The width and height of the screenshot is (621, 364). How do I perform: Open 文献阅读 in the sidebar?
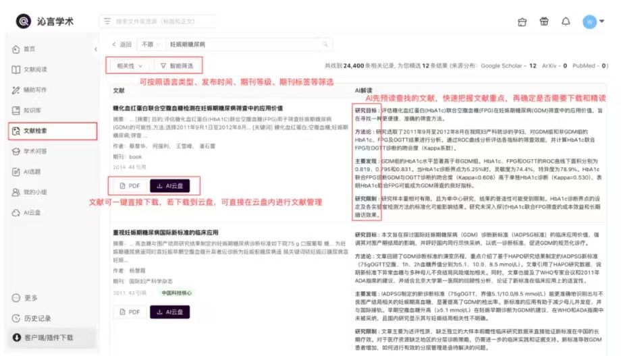(30, 69)
